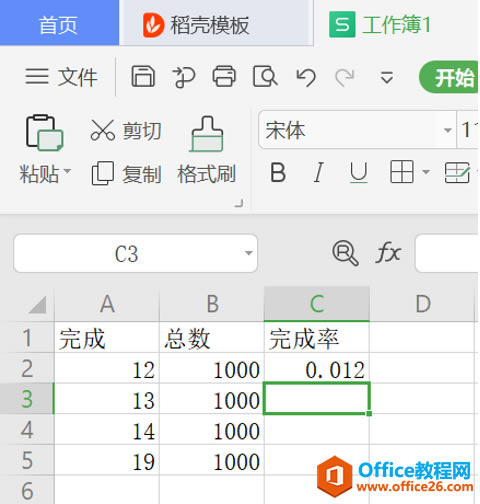This screenshot has height=504, width=480.
Task: Click the fx insert function icon
Action: [388, 253]
